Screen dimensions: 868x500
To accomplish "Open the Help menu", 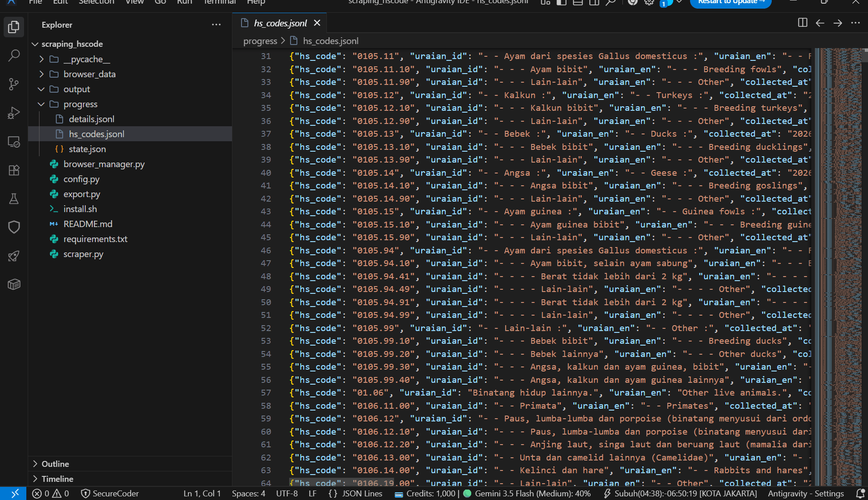I will (x=256, y=2).
